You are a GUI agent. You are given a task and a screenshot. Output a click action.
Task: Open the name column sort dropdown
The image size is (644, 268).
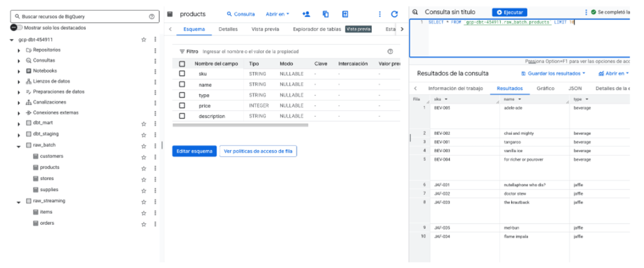(x=520, y=99)
